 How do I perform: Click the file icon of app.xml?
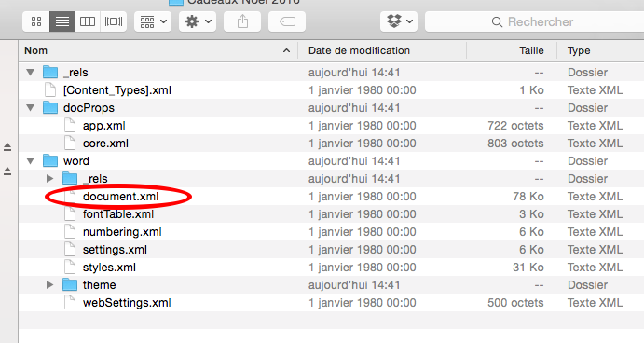(x=70, y=125)
